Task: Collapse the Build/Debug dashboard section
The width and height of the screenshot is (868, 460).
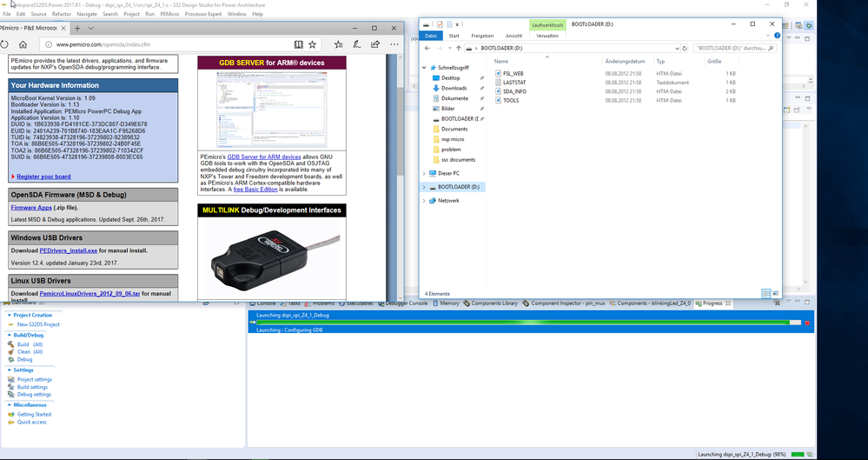Action: click(x=9, y=336)
